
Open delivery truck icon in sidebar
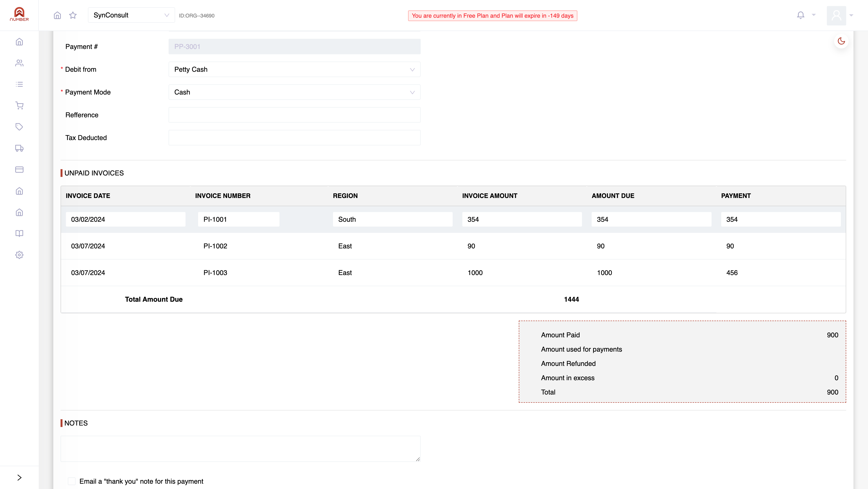[x=19, y=148]
